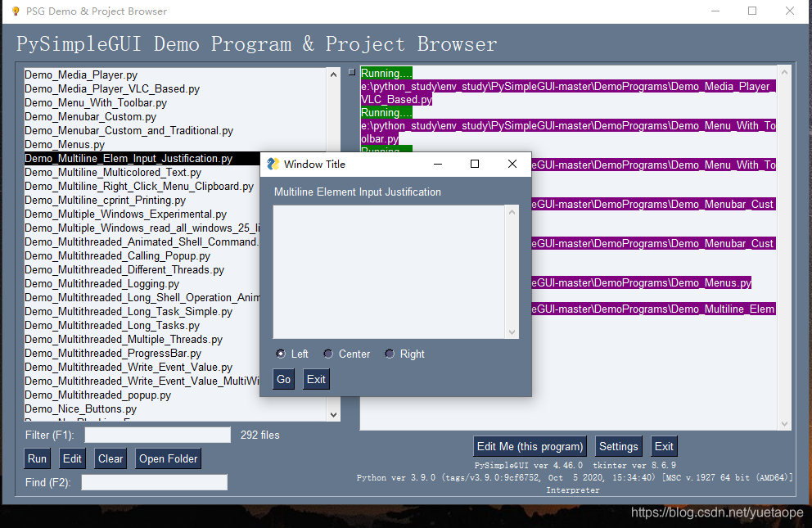Select the Right justification radio button
This screenshot has width=812, height=528.
[390, 354]
